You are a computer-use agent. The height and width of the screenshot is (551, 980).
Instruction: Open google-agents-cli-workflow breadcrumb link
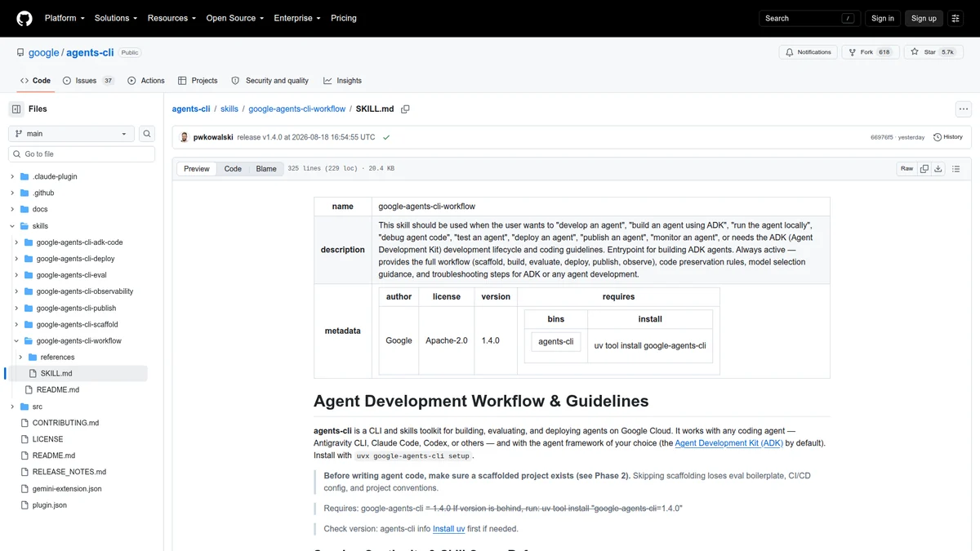(x=296, y=109)
